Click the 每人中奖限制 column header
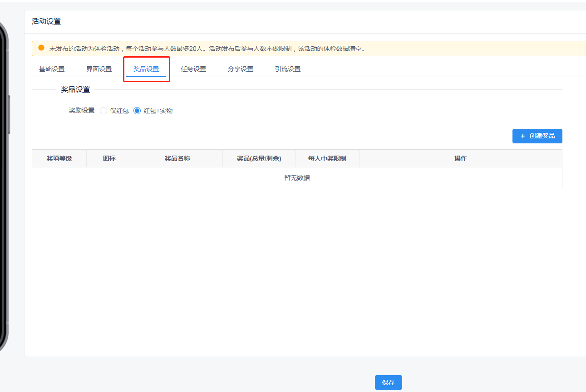The height and width of the screenshot is (392, 586). tap(327, 158)
